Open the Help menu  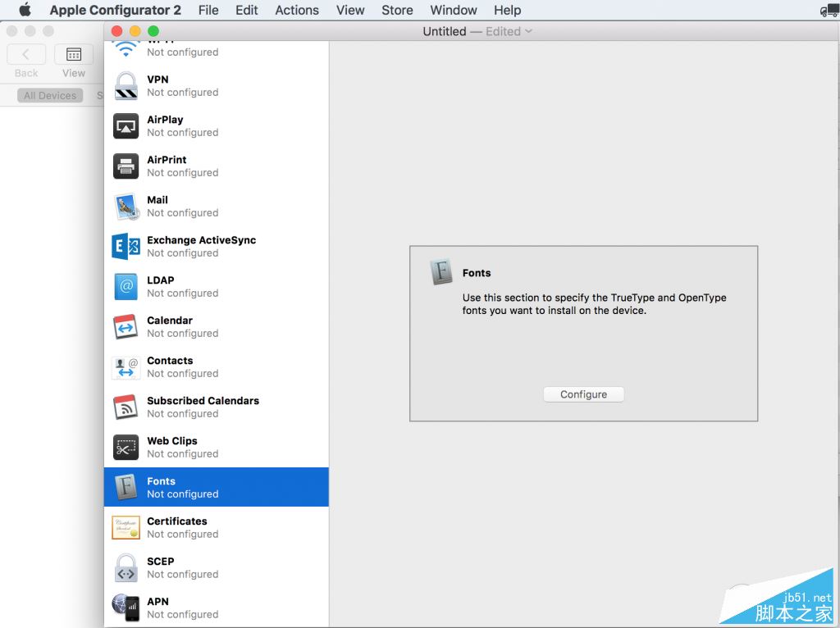[x=507, y=10]
